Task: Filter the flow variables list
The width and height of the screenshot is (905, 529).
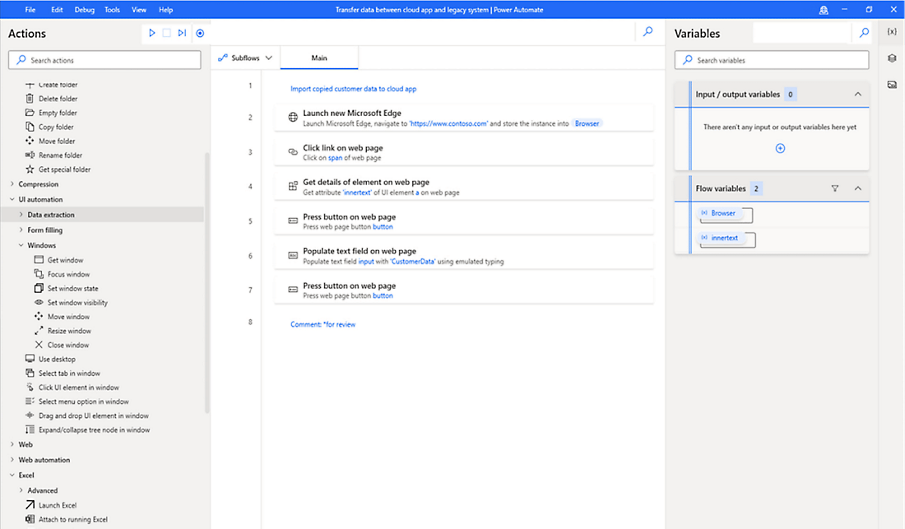Action: 835,188
